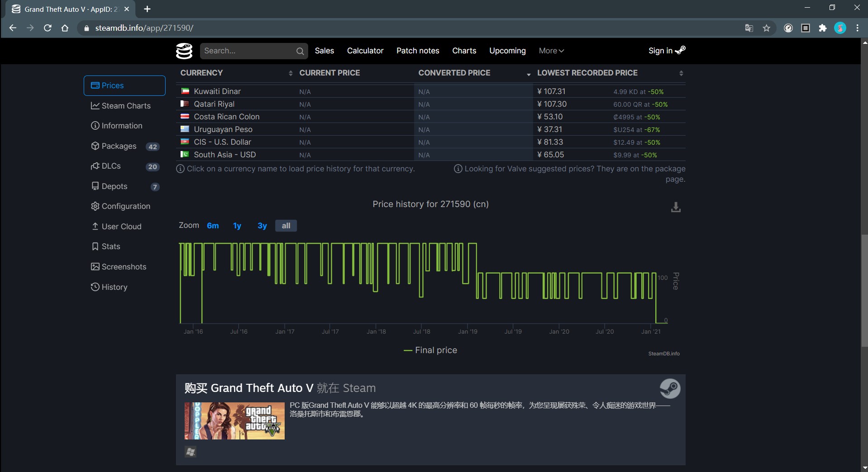Screen dimensions: 868x472
Task: Load Costa Rican Colon price history
Action: coord(227,117)
